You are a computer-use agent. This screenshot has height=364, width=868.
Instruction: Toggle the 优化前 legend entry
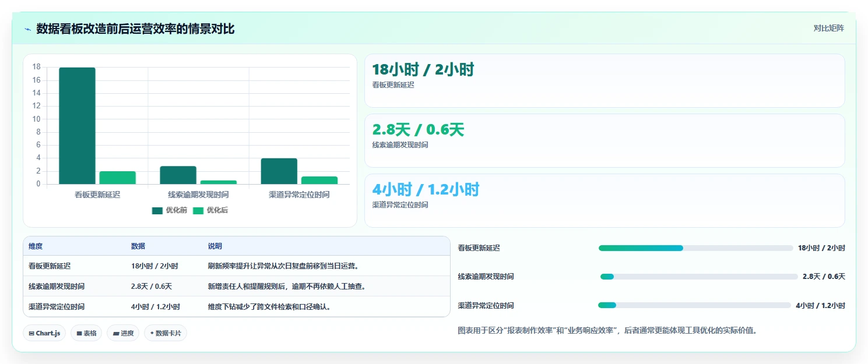pyautogui.click(x=170, y=210)
